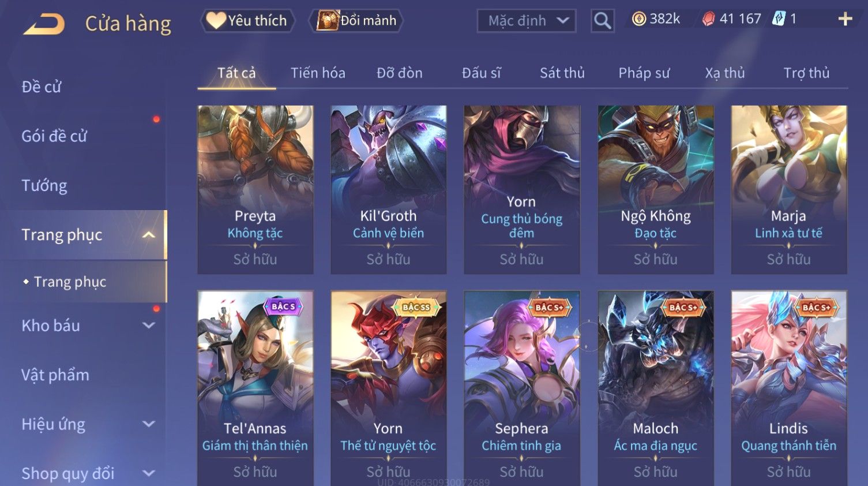Open Tướng in the sidebar
The height and width of the screenshot is (486, 868).
[x=44, y=186]
